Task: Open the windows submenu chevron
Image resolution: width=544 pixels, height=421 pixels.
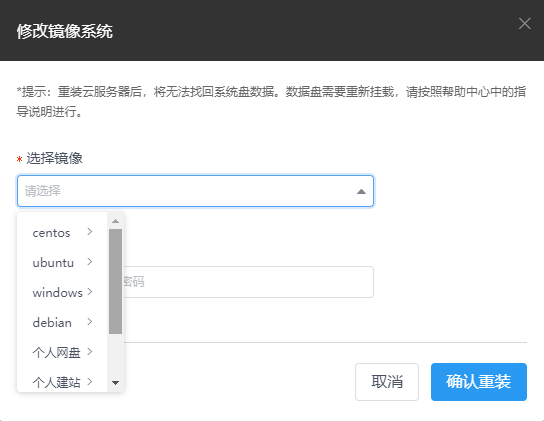Action: pos(90,292)
